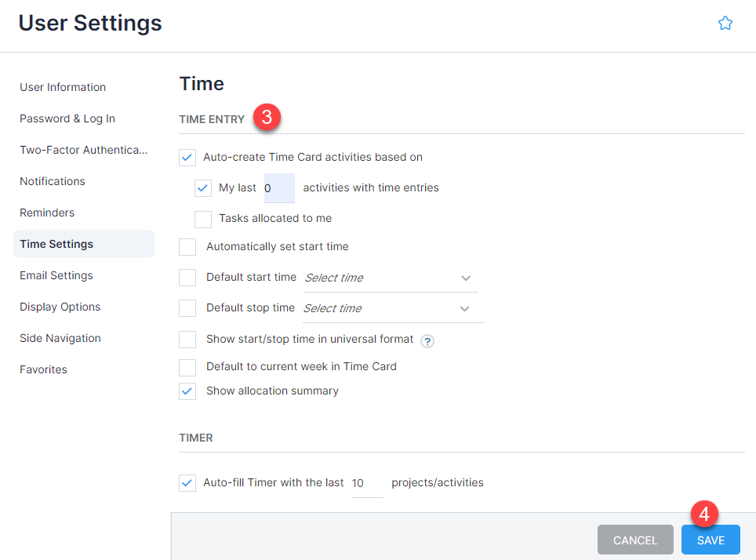Uncheck Show allocation summary
The height and width of the screenshot is (560, 756).
[187, 391]
